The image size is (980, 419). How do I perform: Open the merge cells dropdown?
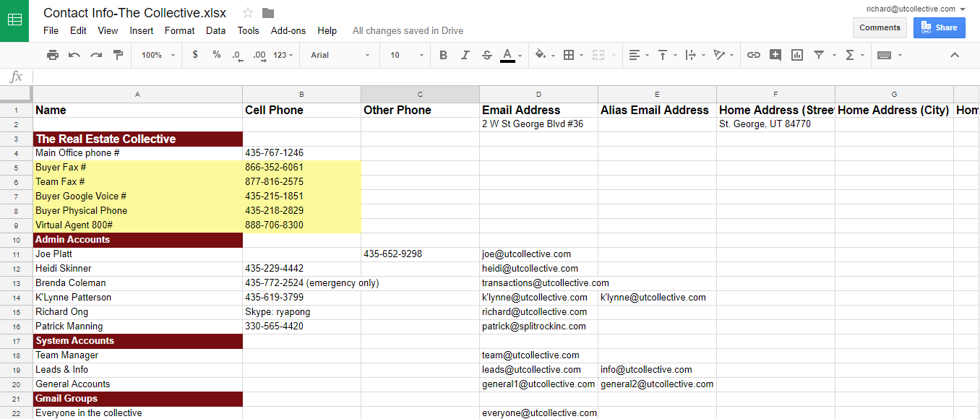[x=603, y=55]
